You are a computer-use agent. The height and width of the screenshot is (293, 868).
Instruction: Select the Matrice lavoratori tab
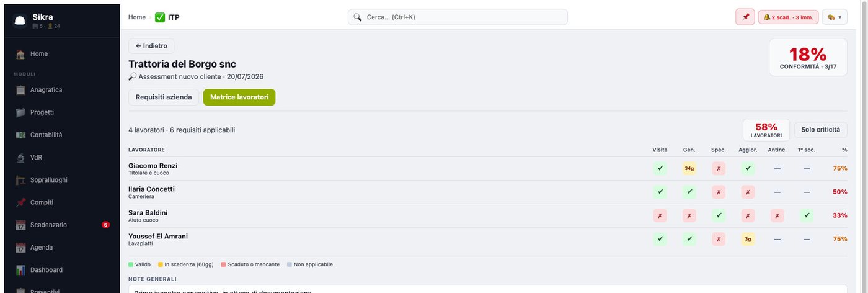239,97
